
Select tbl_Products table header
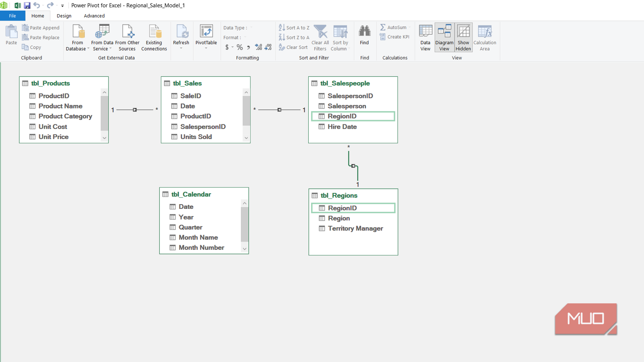point(64,83)
